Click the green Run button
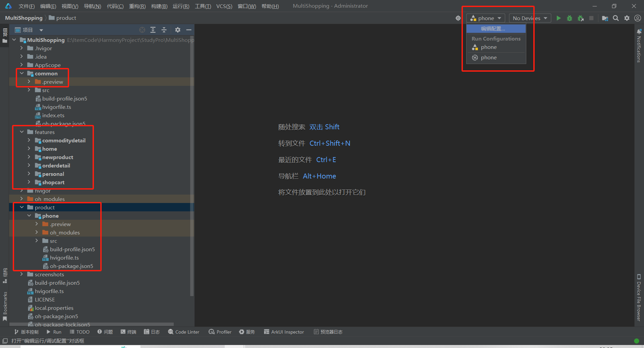The height and width of the screenshot is (348, 644). click(x=558, y=18)
